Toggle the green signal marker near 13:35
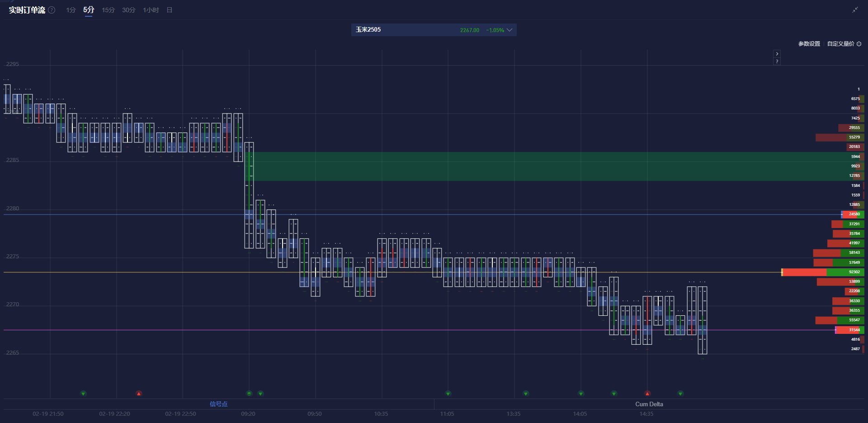 [525, 393]
